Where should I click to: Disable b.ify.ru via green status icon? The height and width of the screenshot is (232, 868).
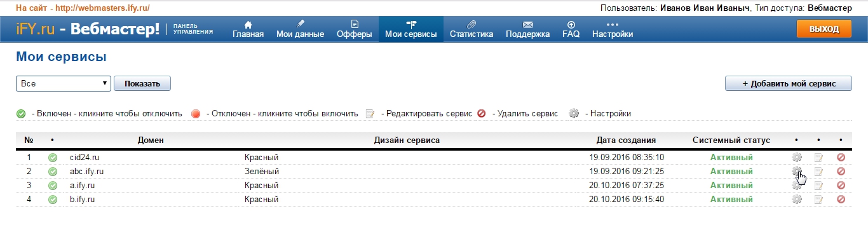coord(53,199)
